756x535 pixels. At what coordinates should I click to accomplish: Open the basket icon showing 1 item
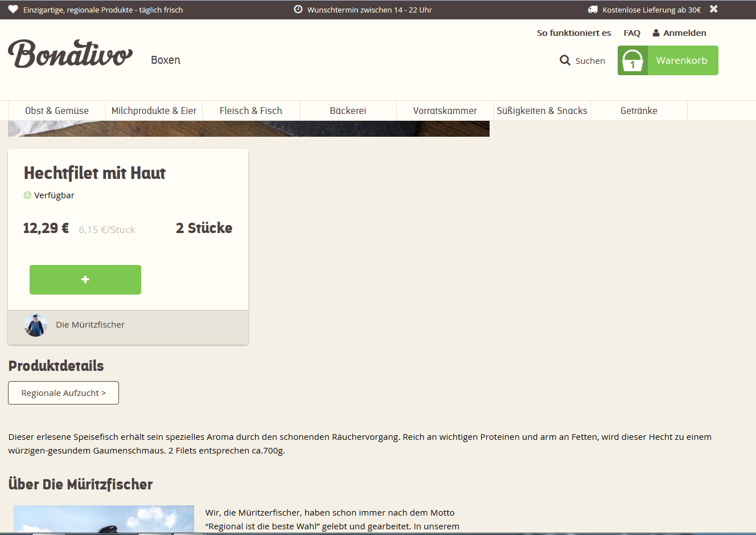(x=632, y=60)
